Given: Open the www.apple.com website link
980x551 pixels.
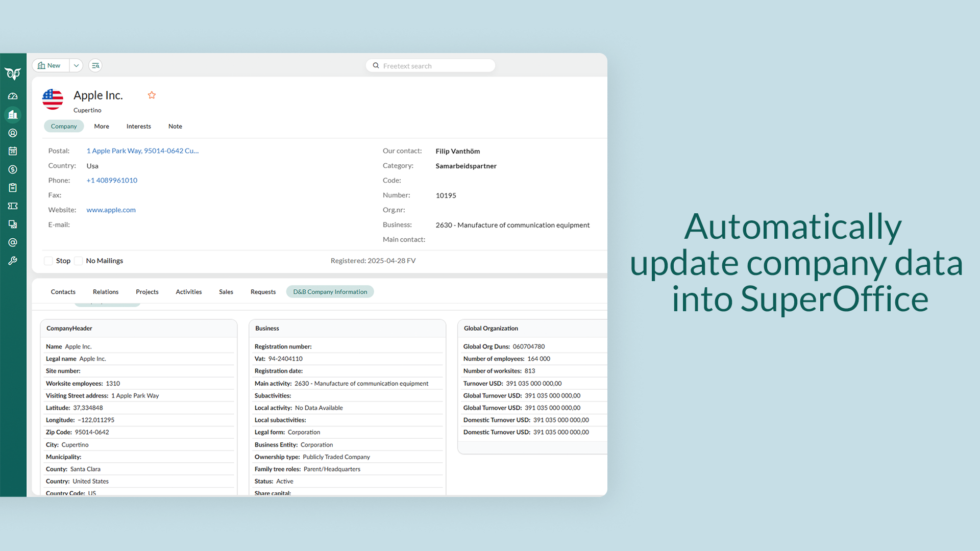Looking at the screenshot, I should pyautogui.click(x=111, y=210).
